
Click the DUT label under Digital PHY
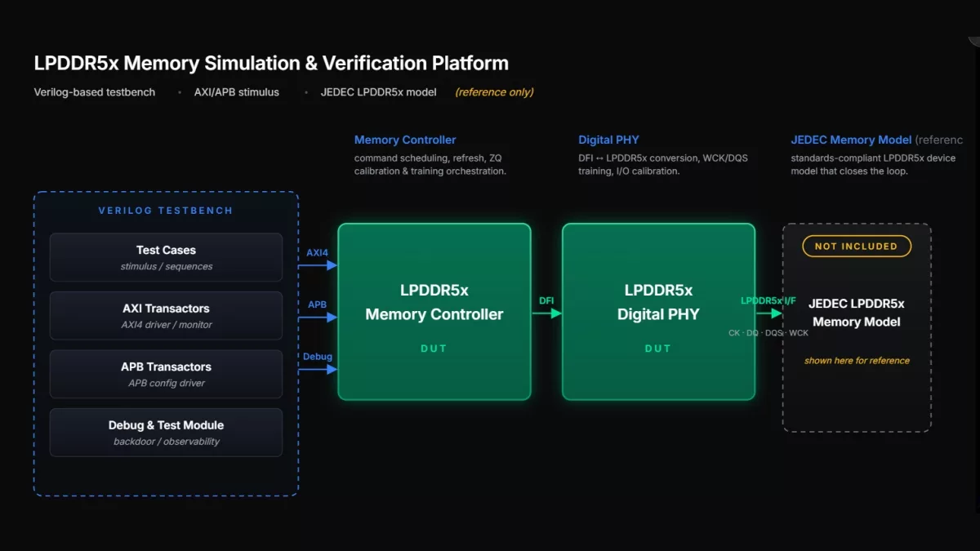[658, 349]
